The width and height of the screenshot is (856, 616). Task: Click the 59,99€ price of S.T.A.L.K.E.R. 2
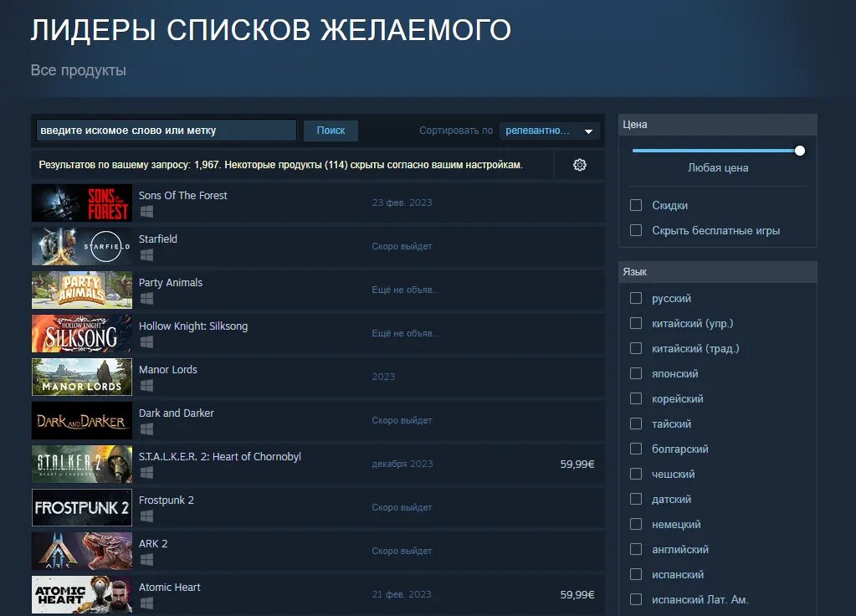tap(577, 465)
